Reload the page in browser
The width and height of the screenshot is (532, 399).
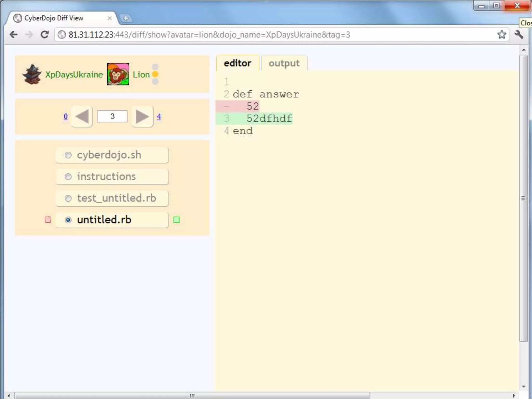45,35
